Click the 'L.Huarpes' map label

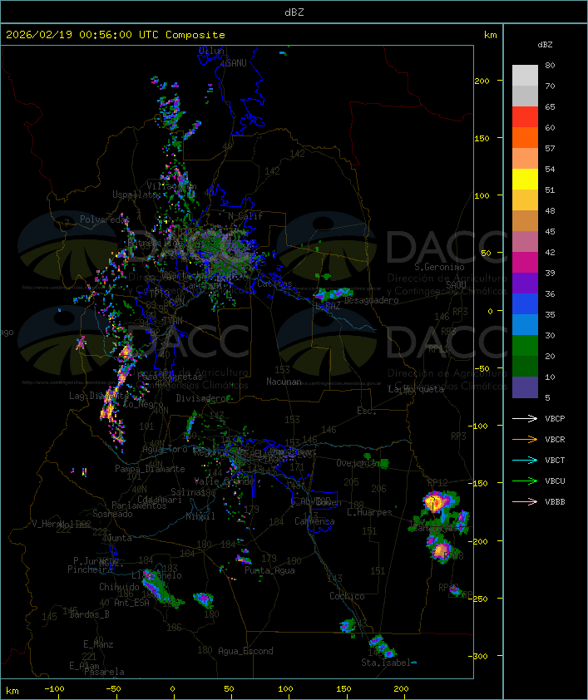point(369,512)
